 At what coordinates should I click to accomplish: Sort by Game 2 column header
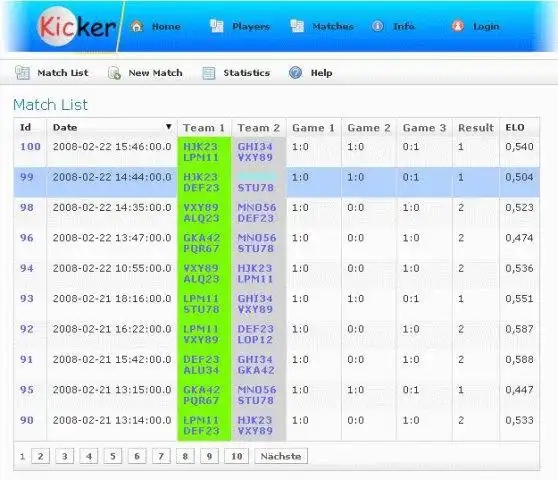369,128
